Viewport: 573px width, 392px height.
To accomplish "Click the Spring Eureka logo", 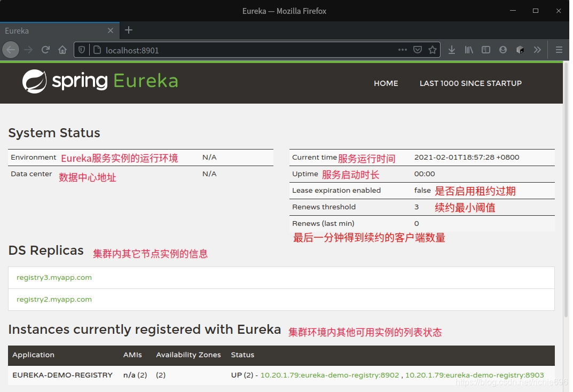I will [100, 81].
